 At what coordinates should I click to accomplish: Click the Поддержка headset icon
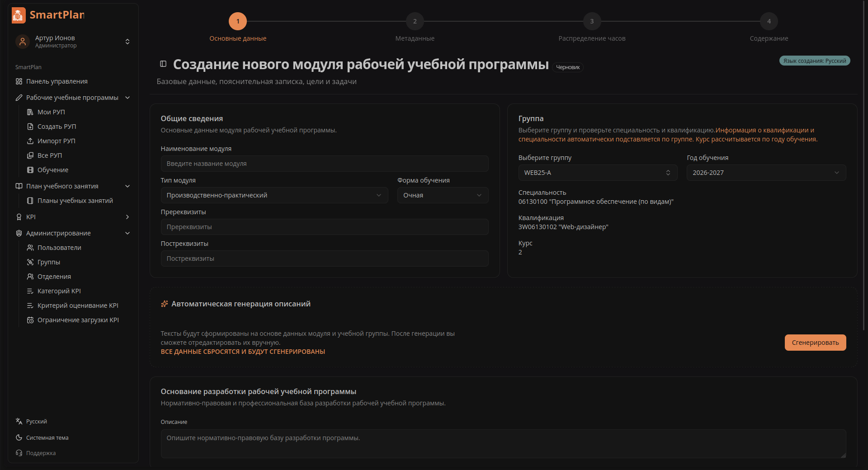(19, 453)
